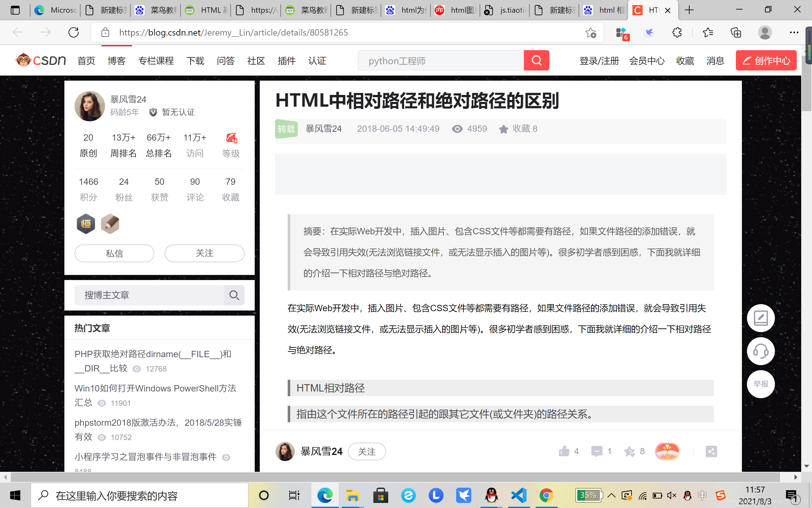Open tab actions menu icon
This screenshot has height=508, width=812.
point(15,10)
